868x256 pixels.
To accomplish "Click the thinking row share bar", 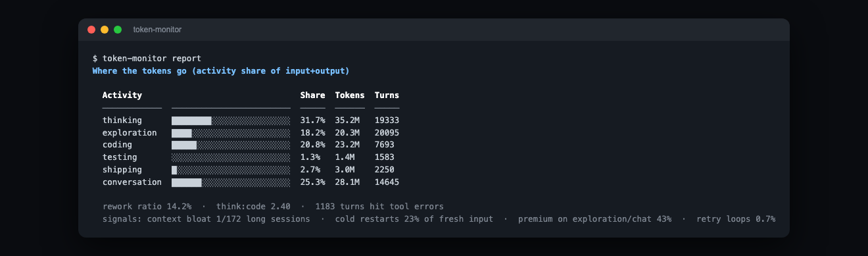I will [231, 120].
